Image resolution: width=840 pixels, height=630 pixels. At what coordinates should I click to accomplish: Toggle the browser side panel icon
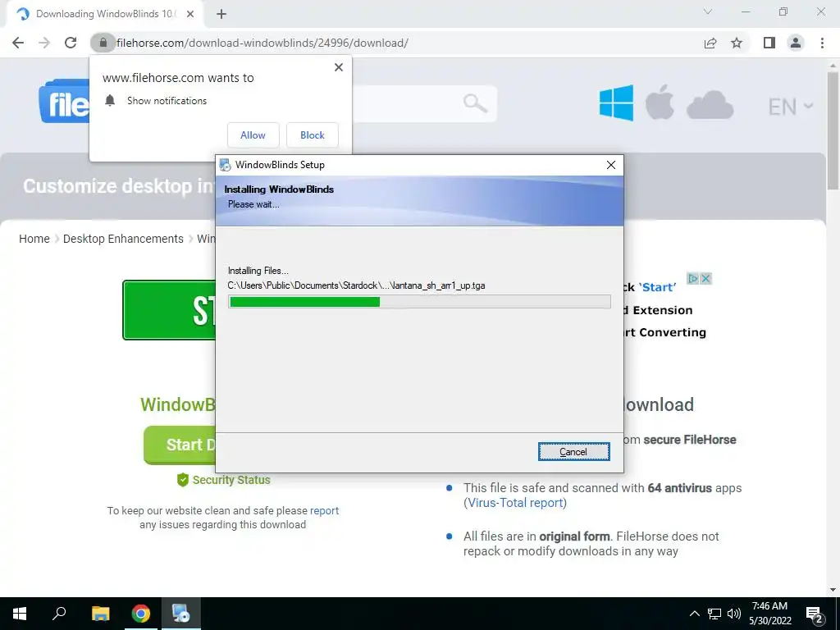point(769,43)
